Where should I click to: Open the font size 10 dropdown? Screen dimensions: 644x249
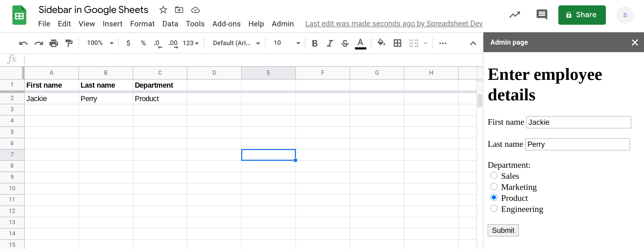[287, 43]
